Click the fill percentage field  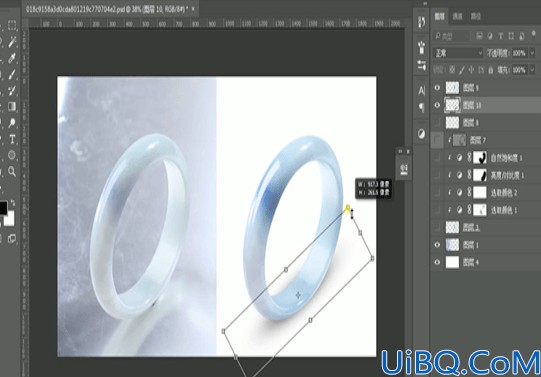coord(520,70)
